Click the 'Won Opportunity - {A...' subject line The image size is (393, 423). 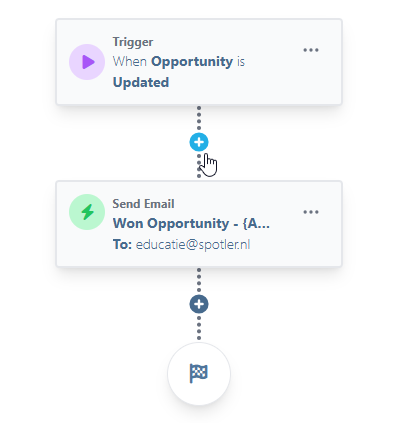[x=191, y=224]
